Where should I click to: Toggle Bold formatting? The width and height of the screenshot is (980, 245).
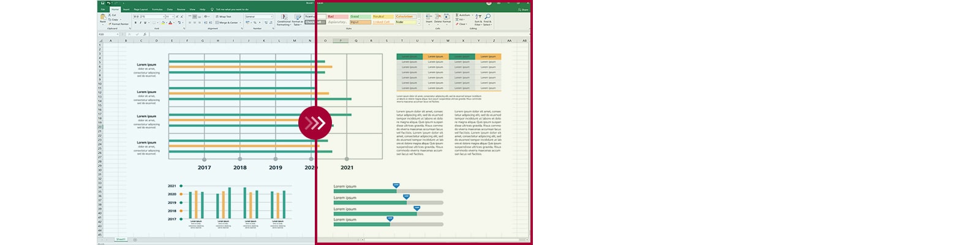[135, 23]
